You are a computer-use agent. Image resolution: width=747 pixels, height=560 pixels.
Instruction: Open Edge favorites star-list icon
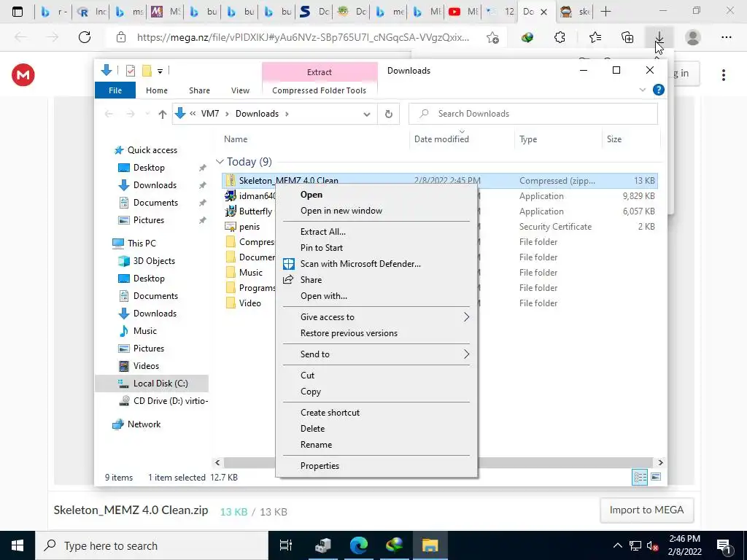coord(595,37)
